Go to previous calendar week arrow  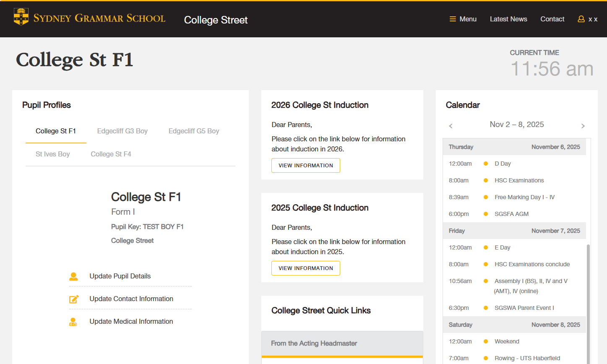pos(451,126)
